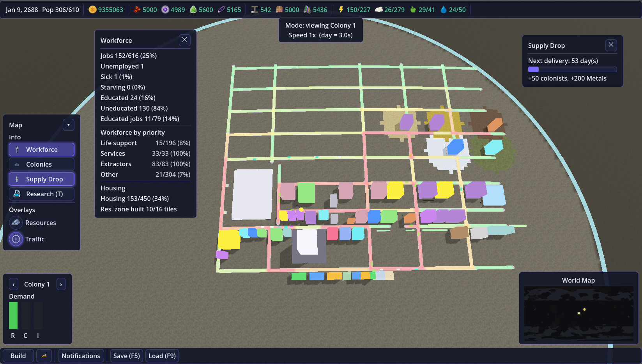
Task: Click the Jobs 152/616 (25%) line
Action: pyautogui.click(x=129, y=56)
